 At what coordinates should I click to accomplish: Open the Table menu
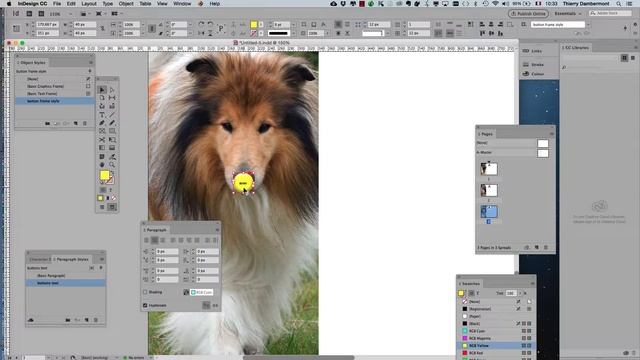pos(145,4)
